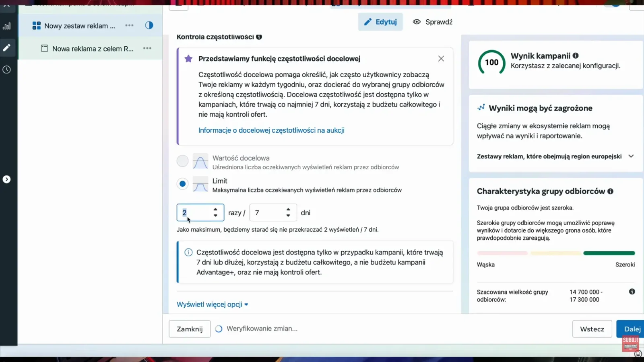Click the Zamknij button
This screenshot has height=362, width=644.
tap(190, 329)
